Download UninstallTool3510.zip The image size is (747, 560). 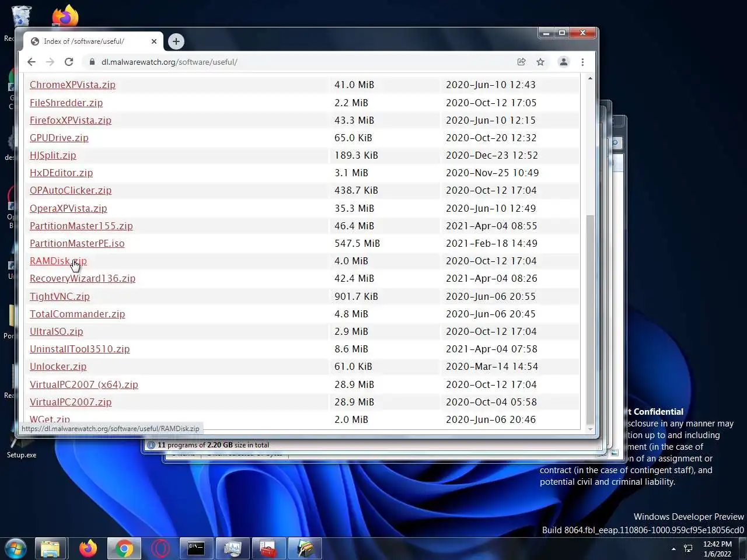coord(79,349)
